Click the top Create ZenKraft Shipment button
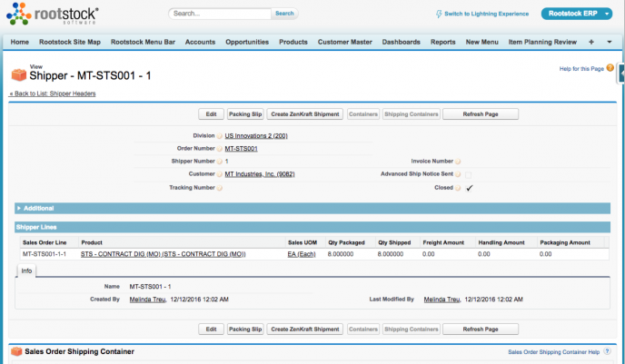The image size is (625, 364). pos(305,114)
